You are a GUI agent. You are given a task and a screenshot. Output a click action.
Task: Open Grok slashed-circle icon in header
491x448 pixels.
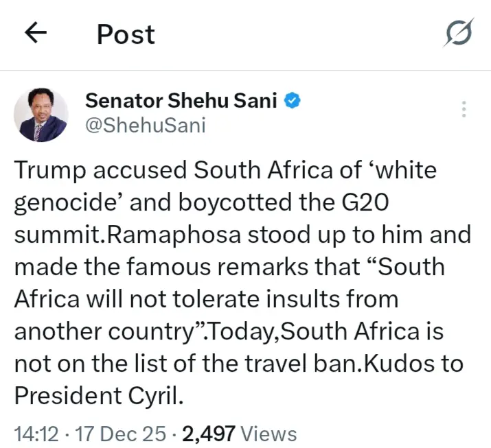457,34
